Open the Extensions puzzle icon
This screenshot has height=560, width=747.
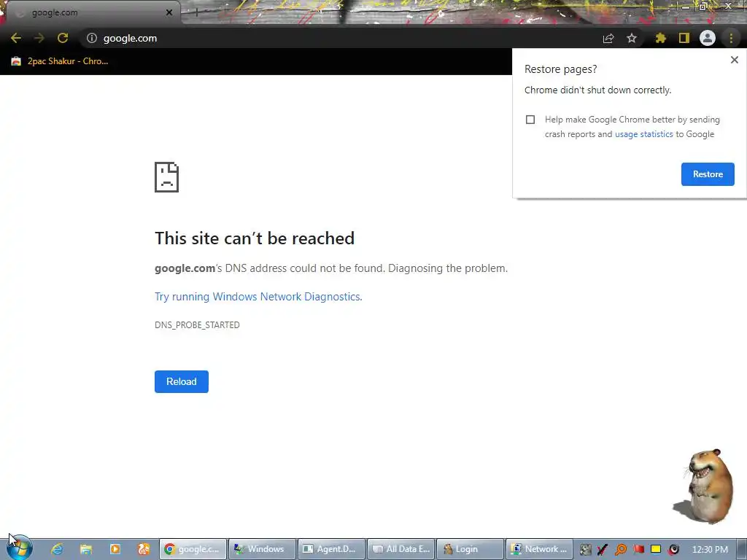[x=660, y=38]
